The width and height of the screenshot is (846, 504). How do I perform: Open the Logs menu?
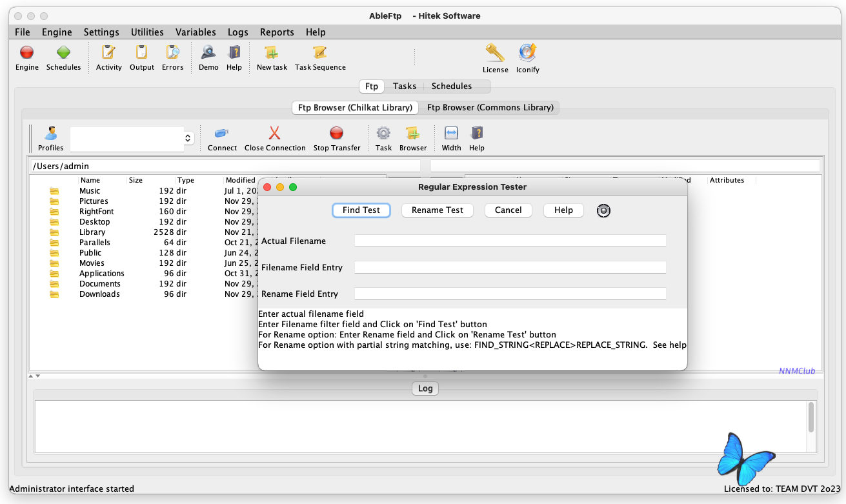(237, 32)
